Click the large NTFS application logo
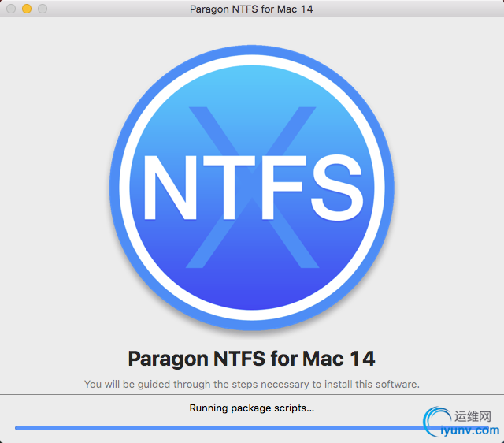 click(252, 188)
